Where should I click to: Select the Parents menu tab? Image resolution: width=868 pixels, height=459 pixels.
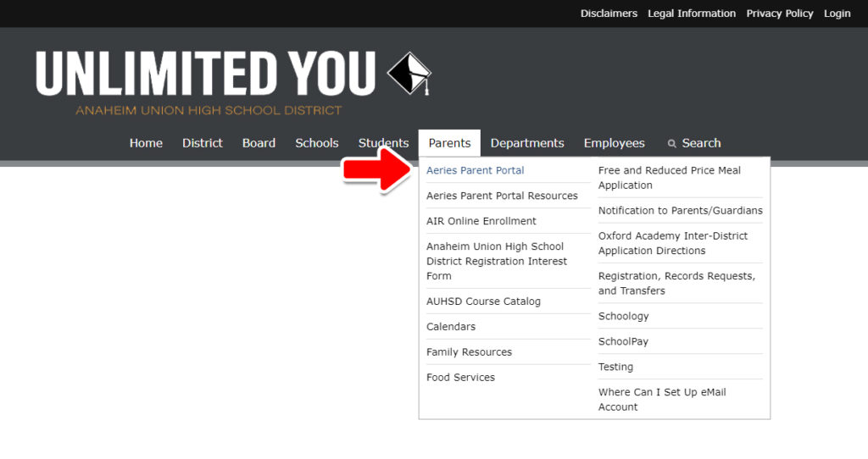[x=449, y=143]
